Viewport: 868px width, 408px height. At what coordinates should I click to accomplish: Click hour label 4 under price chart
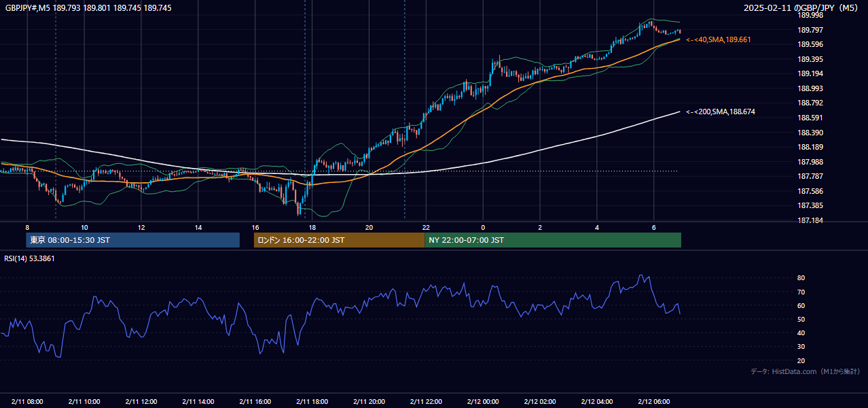597,227
